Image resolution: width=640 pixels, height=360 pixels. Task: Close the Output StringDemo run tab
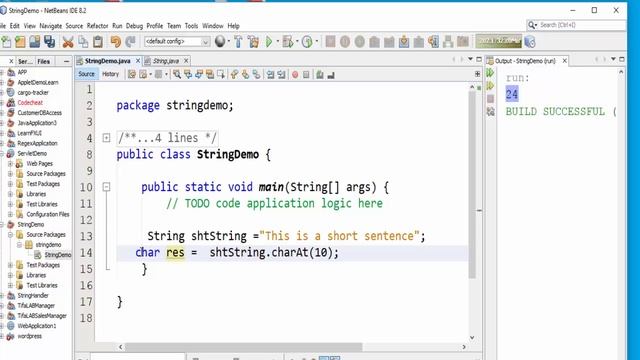click(x=564, y=60)
